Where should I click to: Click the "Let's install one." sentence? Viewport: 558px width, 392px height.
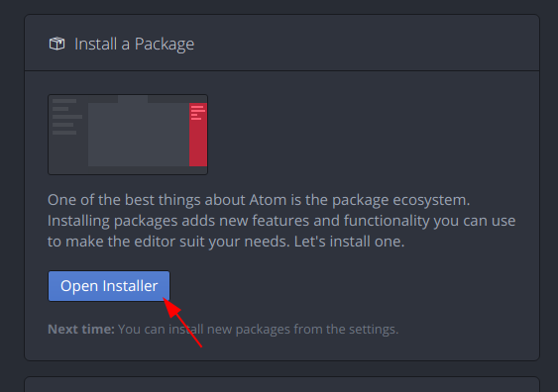point(349,242)
